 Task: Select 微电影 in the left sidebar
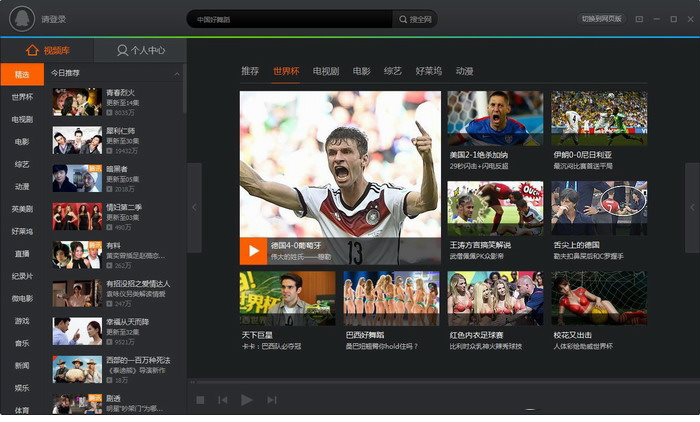22,298
